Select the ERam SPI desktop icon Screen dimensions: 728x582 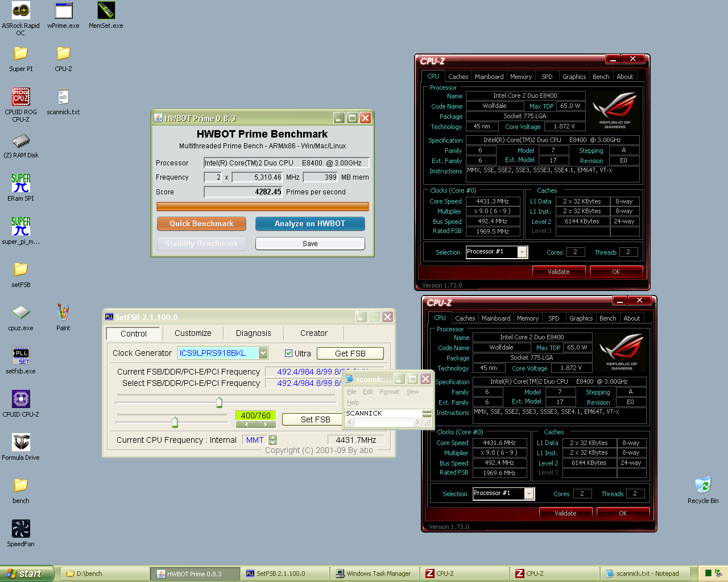point(20,188)
